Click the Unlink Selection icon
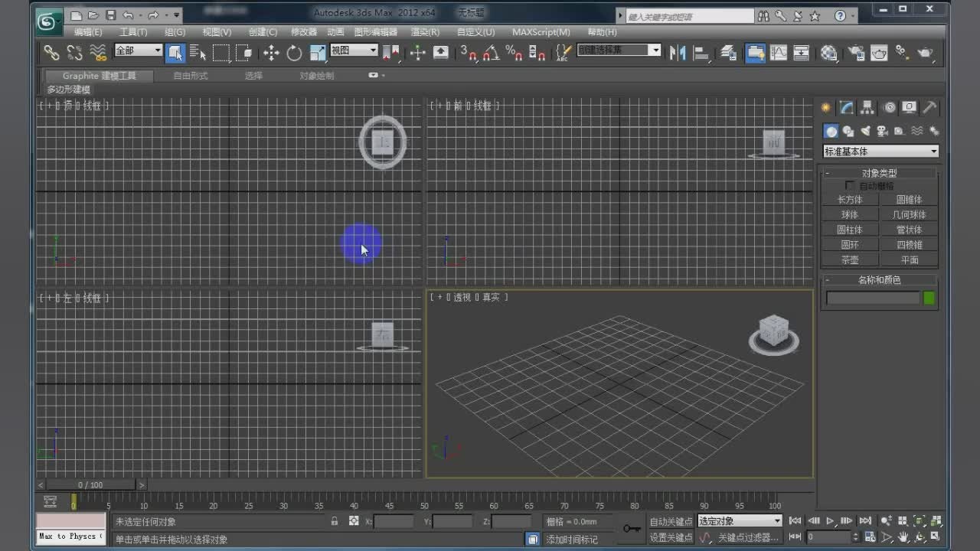Screen dimensions: 980x551 point(74,52)
